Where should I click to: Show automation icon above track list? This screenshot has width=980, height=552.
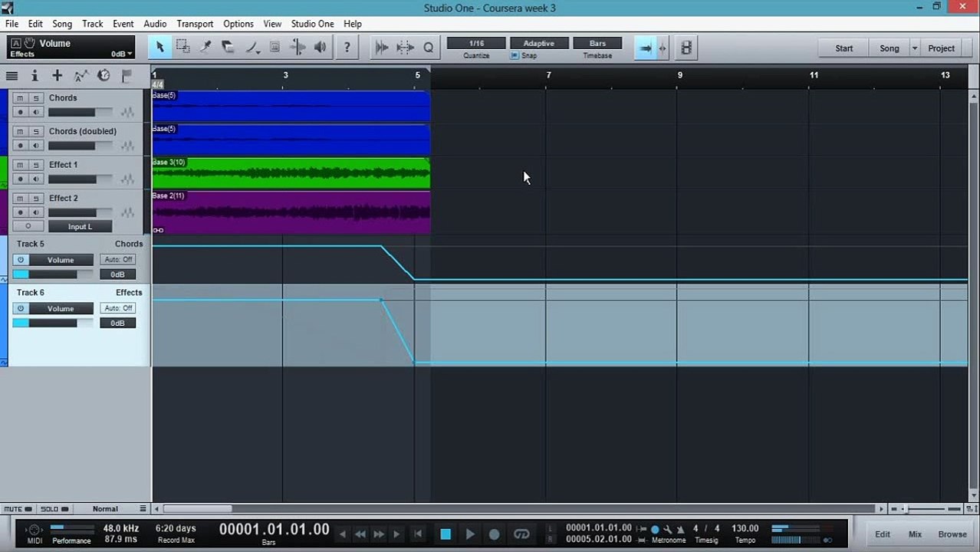81,75
